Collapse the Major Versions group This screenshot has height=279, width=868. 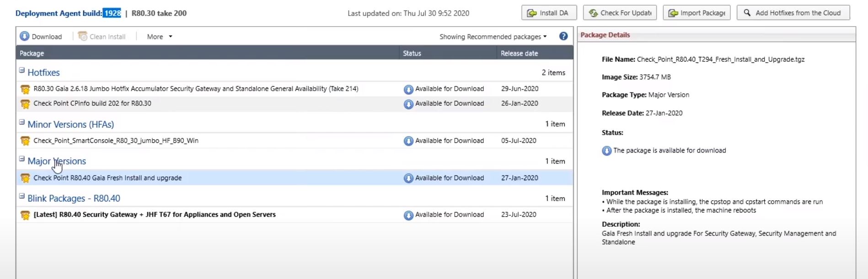(21, 159)
